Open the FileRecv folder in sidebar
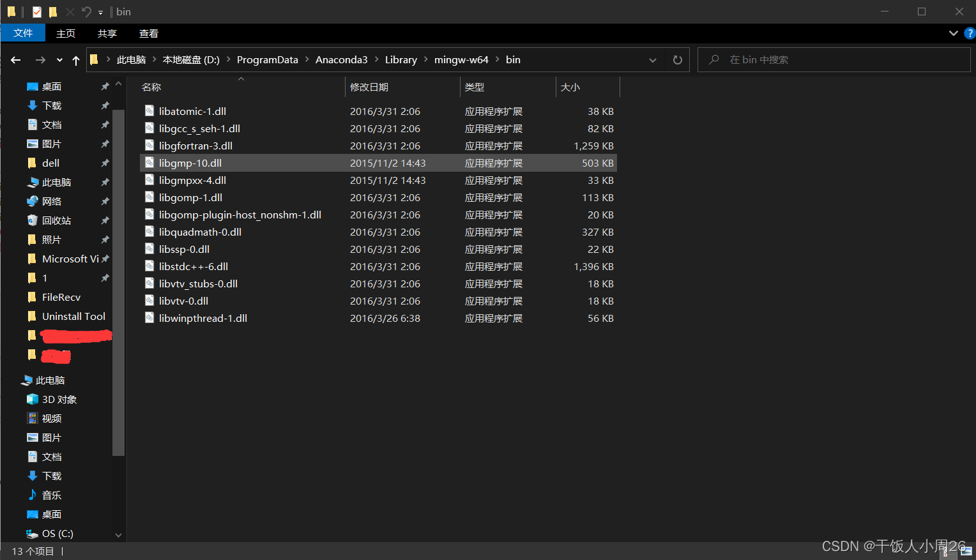Image resolution: width=976 pixels, height=560 pixels. pyautogui.click(x=61, y=297)
